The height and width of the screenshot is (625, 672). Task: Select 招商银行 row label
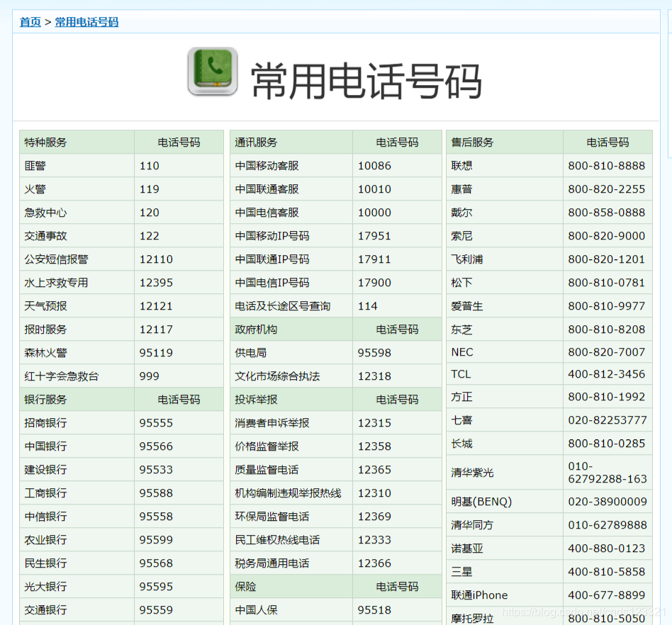pos(45,423)
